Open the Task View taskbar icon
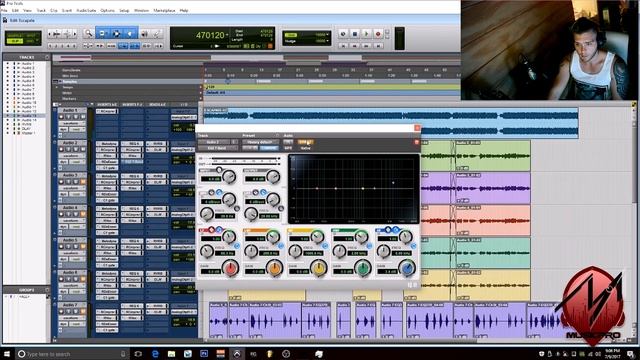The width and height of the screenshot is (640, 360). (x=138, y=354)
